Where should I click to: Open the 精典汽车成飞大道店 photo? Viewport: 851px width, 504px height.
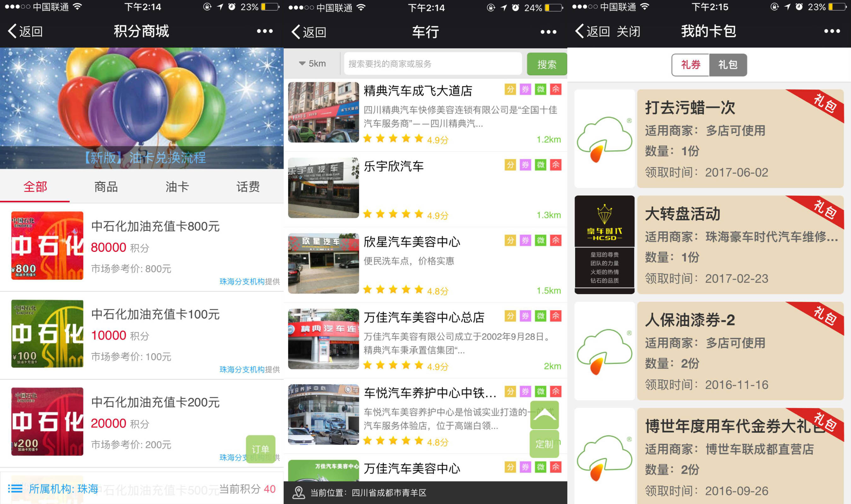coord(323,112)
